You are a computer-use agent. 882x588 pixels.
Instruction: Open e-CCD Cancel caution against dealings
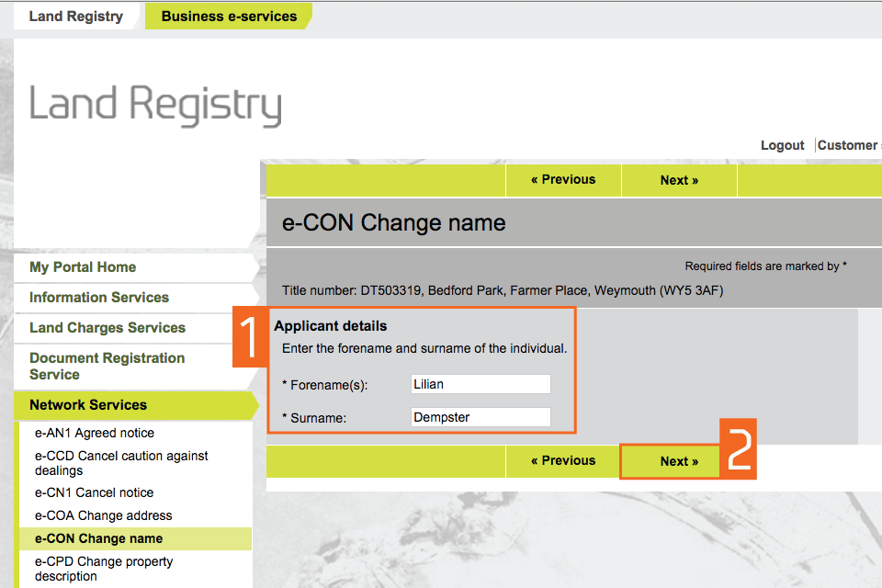pyautogui.click(x=121, y=463)
